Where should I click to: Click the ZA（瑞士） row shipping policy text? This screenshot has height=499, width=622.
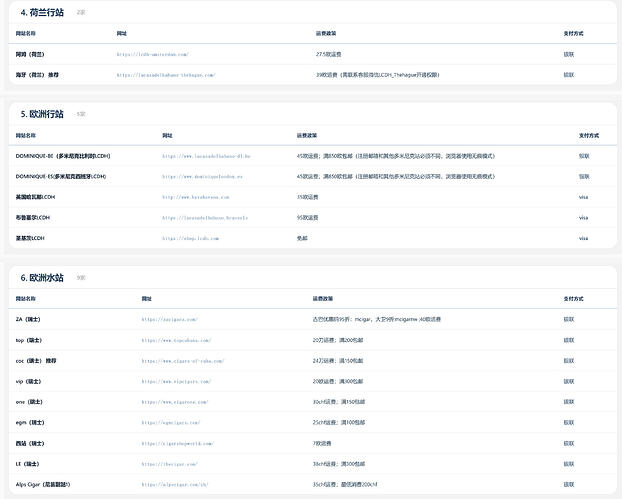tap(377, 319)
